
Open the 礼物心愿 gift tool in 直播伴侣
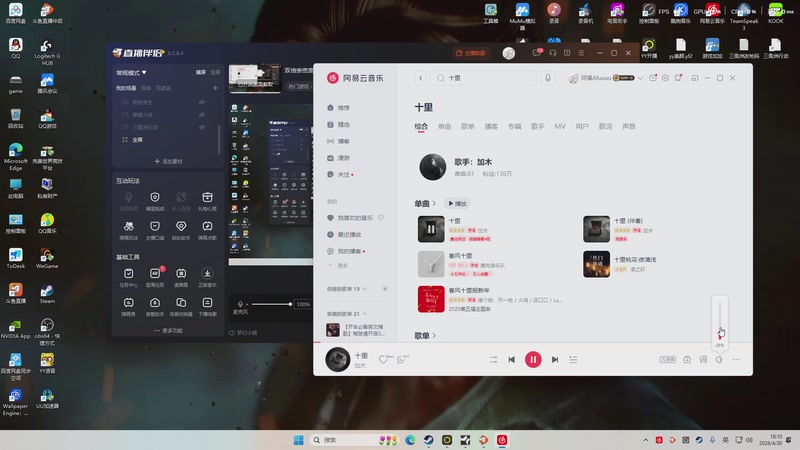click(x=207, y=202)
